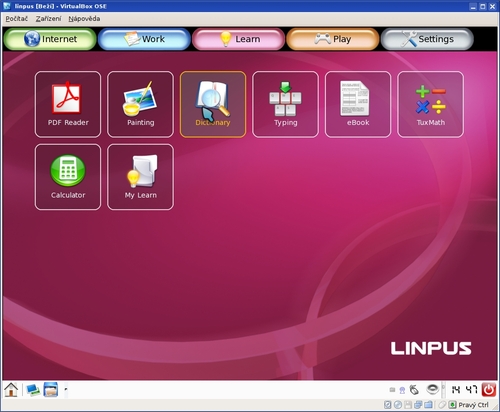
Task: Click the VirtualBox shared folders indicator
Action: pos(428,405)
